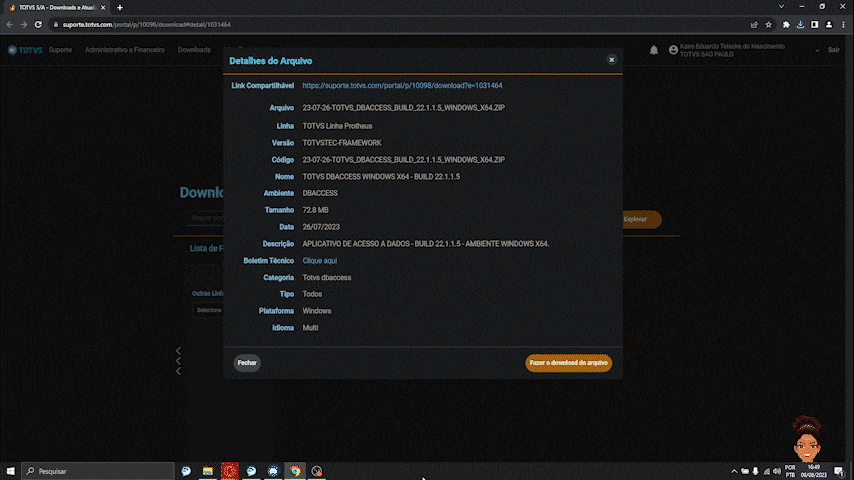The width and height of the screenshot is (854, 480).
Task: Go forward in browser history
Action: coord(23,25)
